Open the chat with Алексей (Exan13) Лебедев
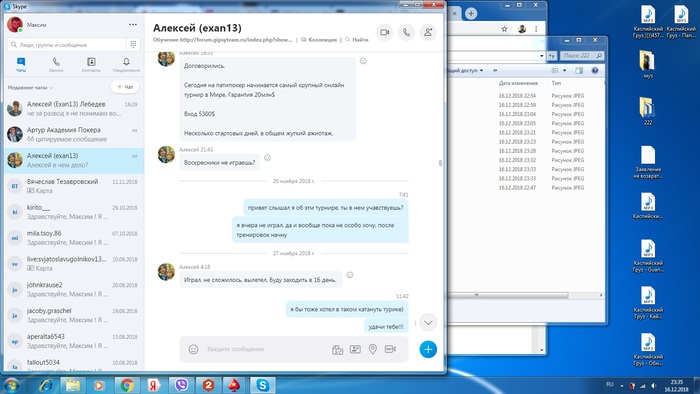The image size is (700, 394). click(x=74, y=108)
